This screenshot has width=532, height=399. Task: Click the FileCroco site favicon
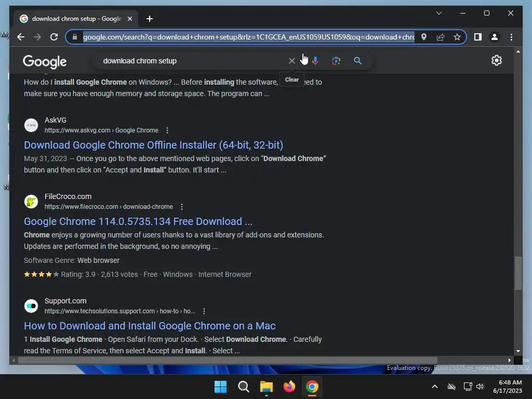pyautogui.click(x=31, y=202)
